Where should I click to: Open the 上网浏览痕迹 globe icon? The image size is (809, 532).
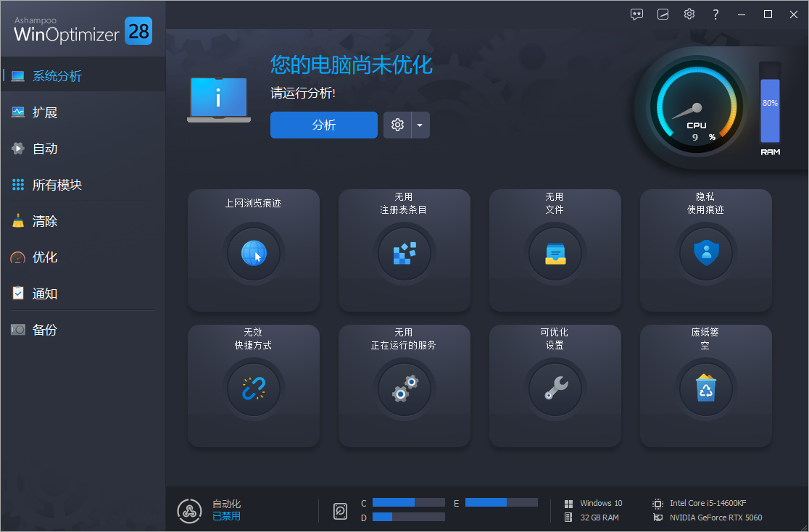click(x=253, y=254)
